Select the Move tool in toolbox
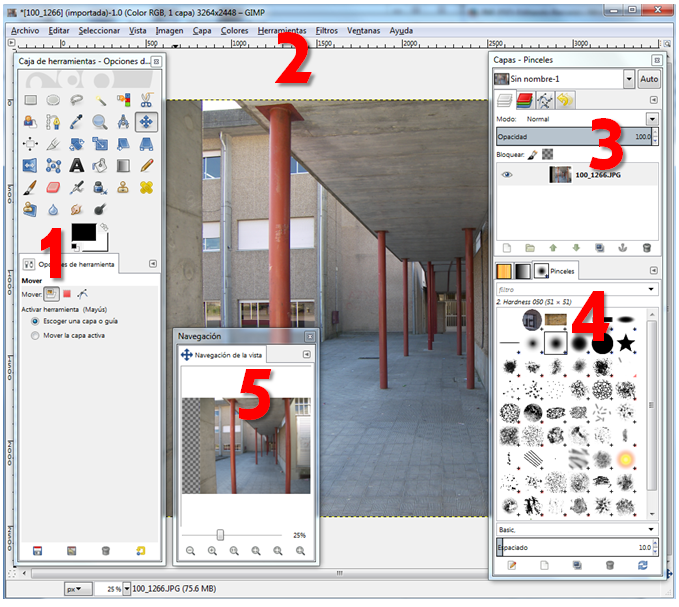This screenshot has height=607, width=679. point(146,122)
